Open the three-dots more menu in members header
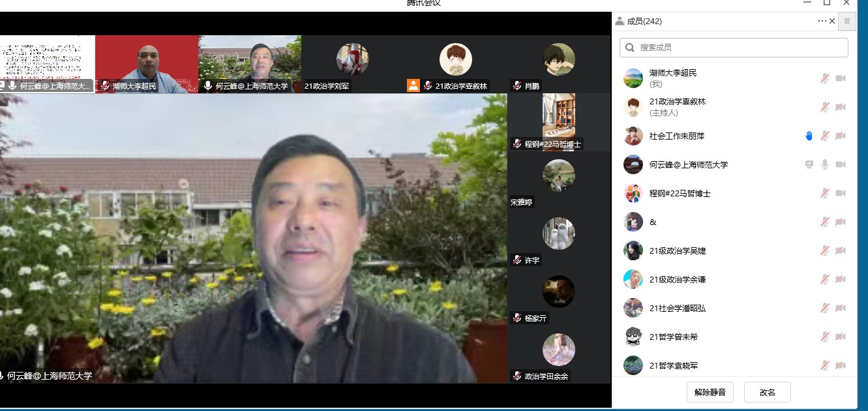This screenshot has height=411, width=868. point(822,21)
